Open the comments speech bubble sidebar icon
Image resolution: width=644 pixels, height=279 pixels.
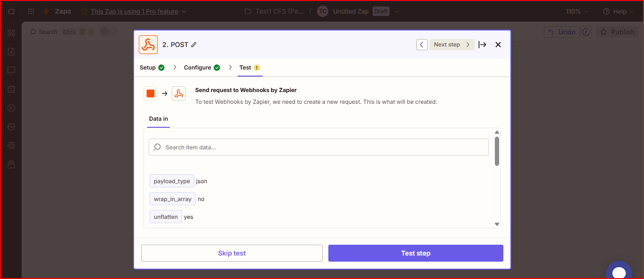click(11, 70)
